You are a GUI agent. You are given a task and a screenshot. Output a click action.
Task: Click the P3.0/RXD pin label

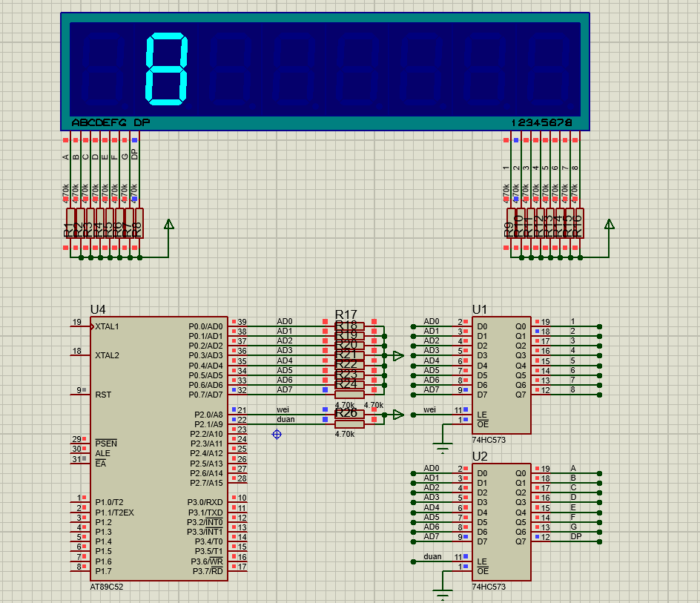point(205,503)
